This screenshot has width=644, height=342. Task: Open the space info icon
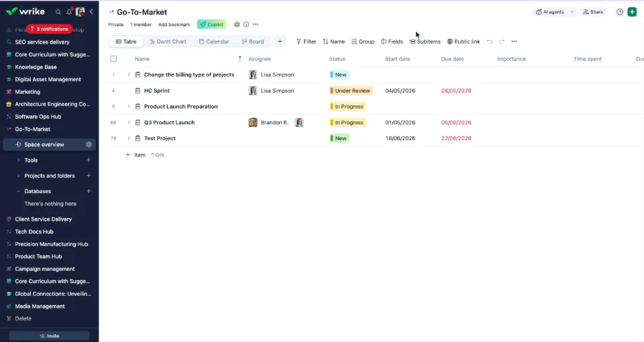coord(246,24)
